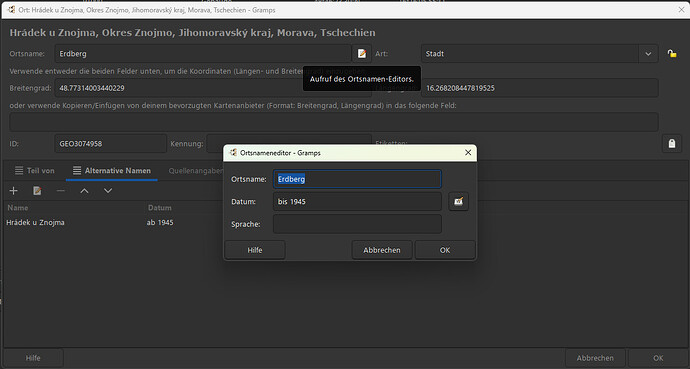Add a new alternative name with plus icon
This screenshot has width=690, height=369.
[x=14, y=190]
